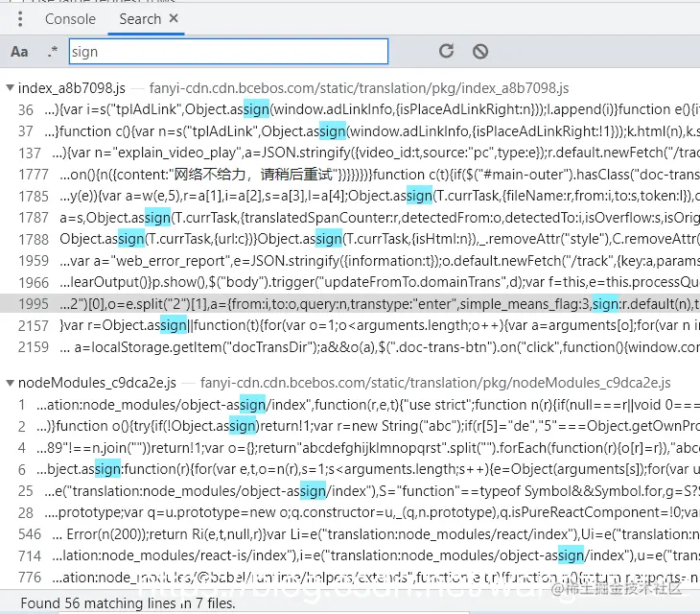Open nodeModules line 776 babel runtime result
Screen dimensions: 700x614
point(350,578)
